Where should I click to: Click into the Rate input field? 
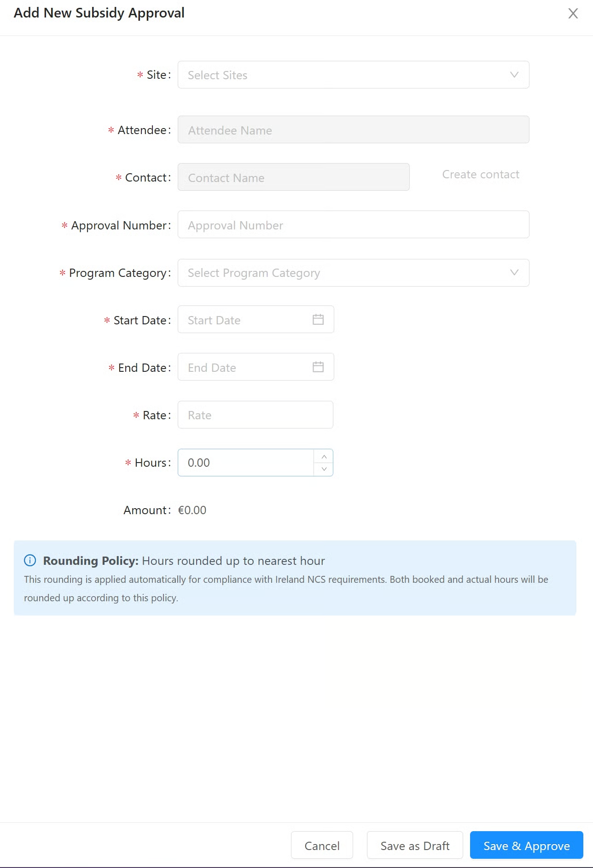pyautogui.click(x=255, y=415)
